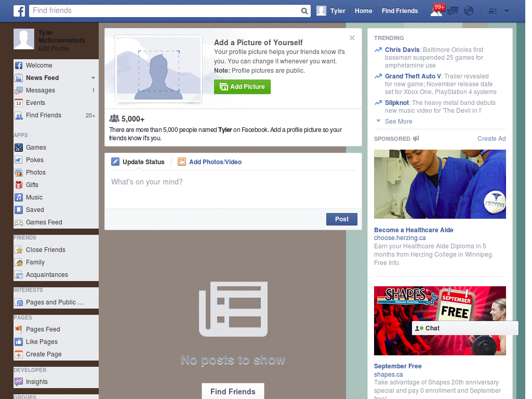This screenshot has width=532, height=399.
Task: Open the Family list icon
Action: [x=19, y=262]
